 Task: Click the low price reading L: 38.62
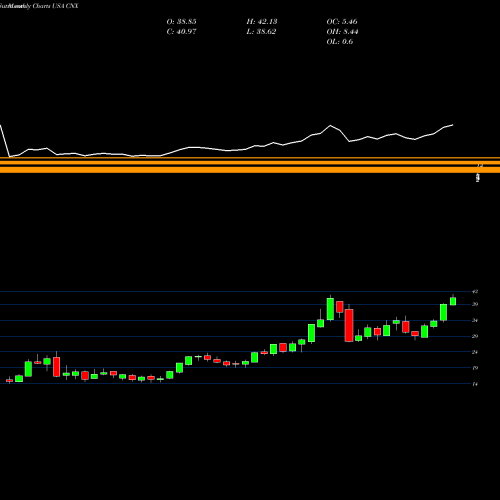[262, 32]
